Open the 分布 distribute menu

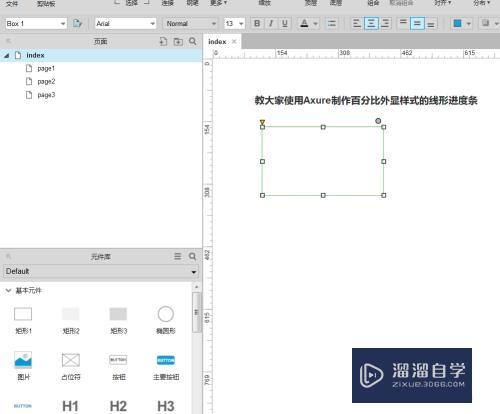point(481,3)
